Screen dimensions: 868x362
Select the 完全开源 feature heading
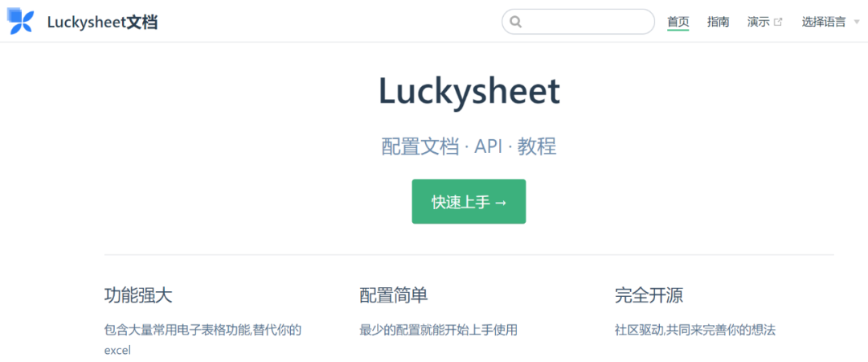tap(649, 295)
